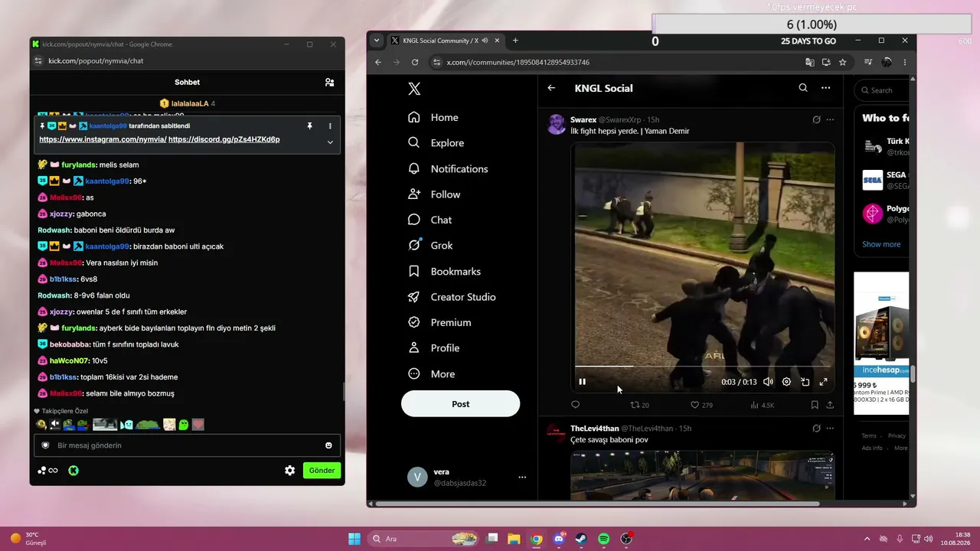Open Profile in the X sidebar
This screenshot has height=551, width=980.
tap(433, 348)
